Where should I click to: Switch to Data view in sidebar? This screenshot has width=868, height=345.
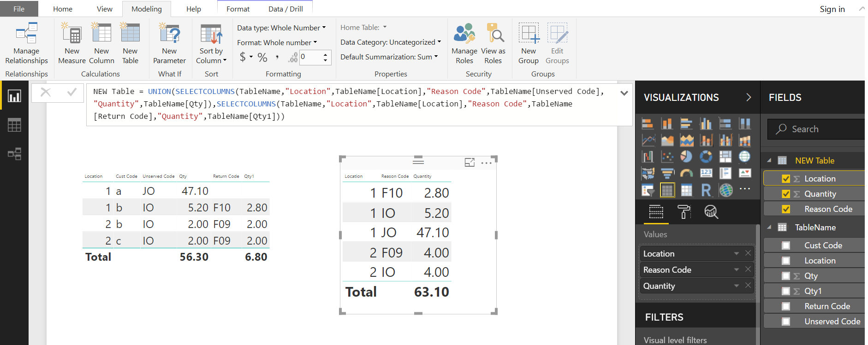[x=14, y=125]
